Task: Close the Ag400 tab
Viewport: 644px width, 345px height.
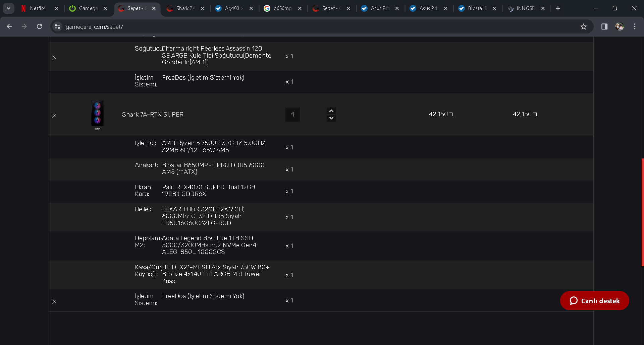Action: click(x=251, y=8)
